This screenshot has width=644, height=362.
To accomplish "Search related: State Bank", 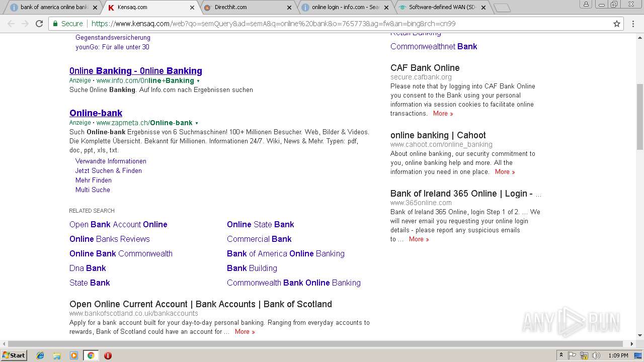I will [x=90, y=283].
